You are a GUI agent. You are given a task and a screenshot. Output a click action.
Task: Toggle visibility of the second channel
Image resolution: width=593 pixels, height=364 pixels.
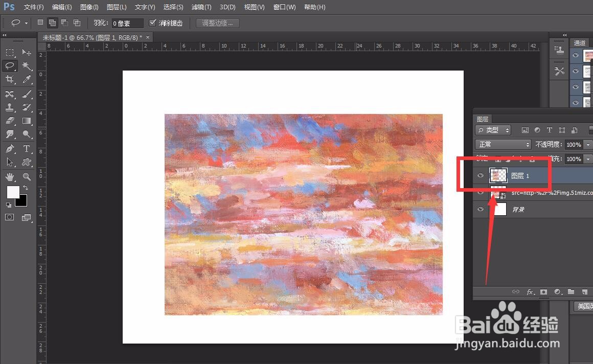pos(576,71)
